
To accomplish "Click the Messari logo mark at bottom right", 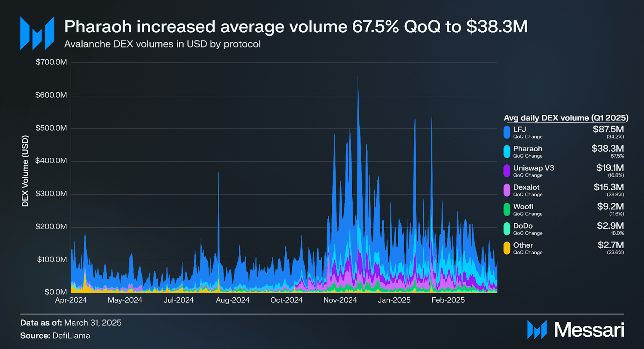I will click(x=537, y=329).
